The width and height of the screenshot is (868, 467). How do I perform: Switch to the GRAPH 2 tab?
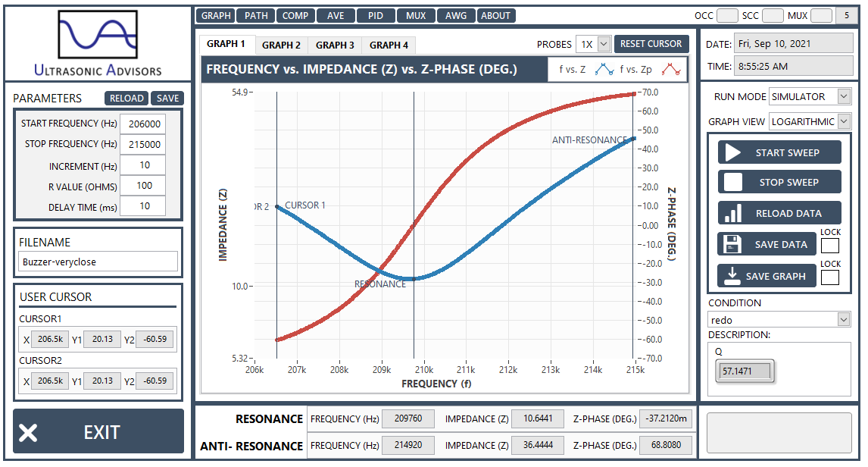pyautogui.click(x=281, y=45)
